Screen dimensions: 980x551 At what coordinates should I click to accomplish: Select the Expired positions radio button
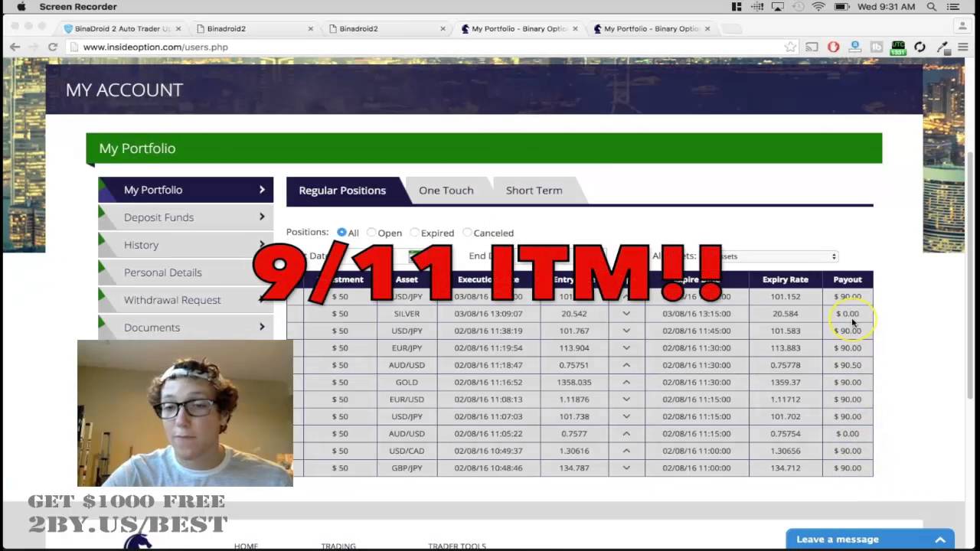point(414,233)
